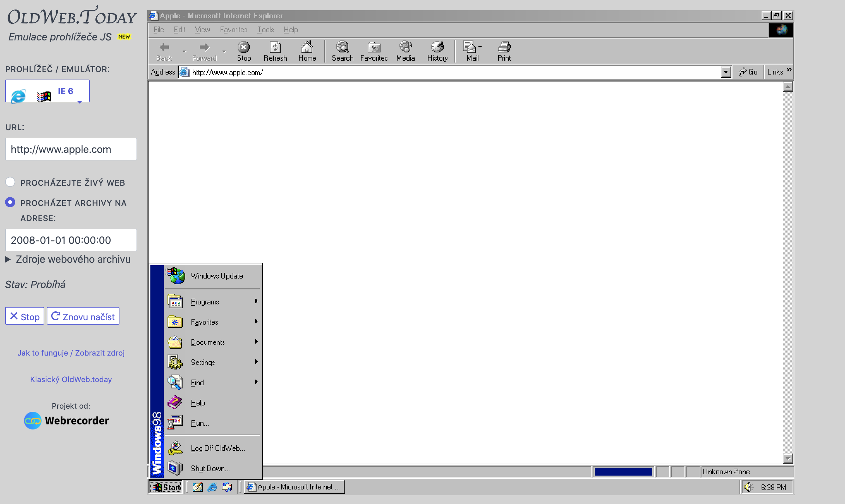Open the Back button history arrow
The image size is (845, 504).
click(x=184, y=51)
